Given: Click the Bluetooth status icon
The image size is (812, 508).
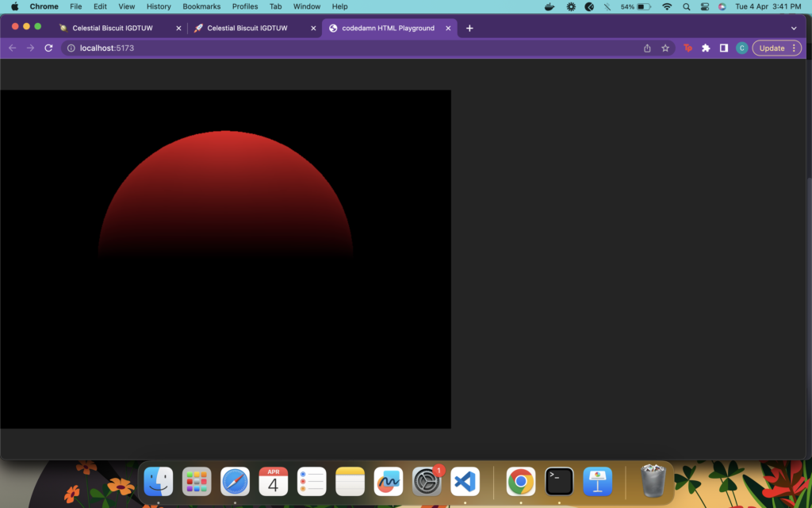Looking at the screenshot, I should pos(607,6).
